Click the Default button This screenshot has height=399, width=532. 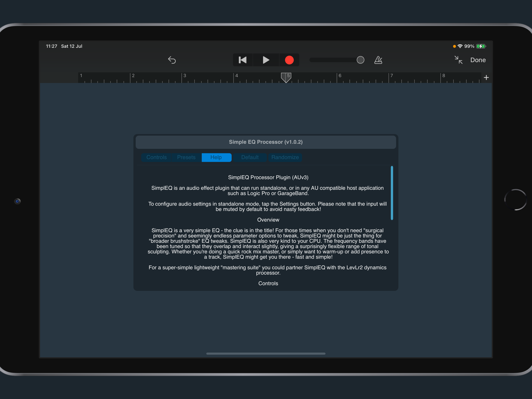click(x=250, y=157)
